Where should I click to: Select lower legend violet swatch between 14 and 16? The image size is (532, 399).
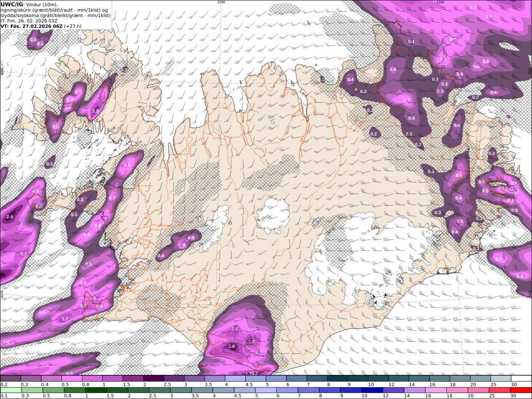tap(414, 390)
